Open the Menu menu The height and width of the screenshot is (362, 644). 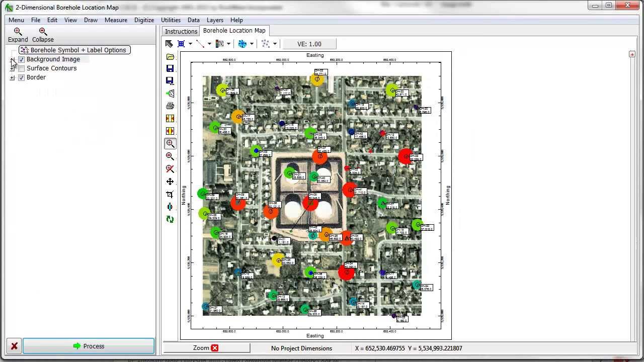tap(16, 20)
